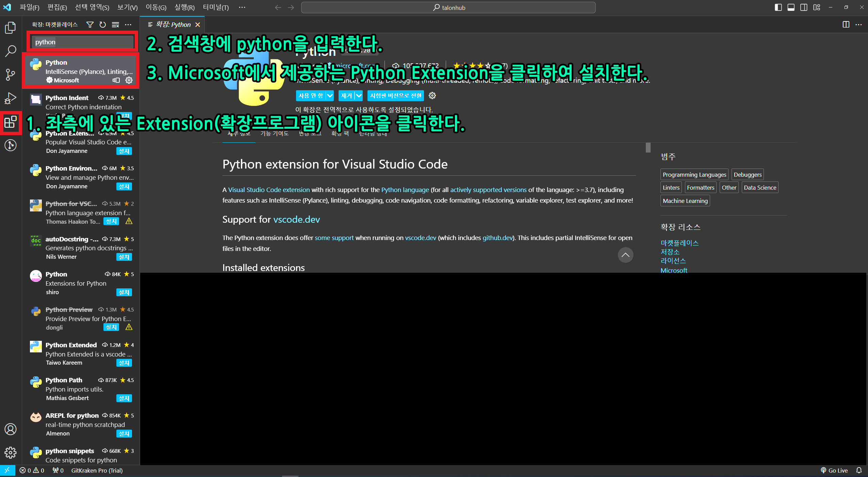The height and width of the screenshot is (477, 868).
Task: Open the 편집(E) menu
Action: [x=57, y=7]
